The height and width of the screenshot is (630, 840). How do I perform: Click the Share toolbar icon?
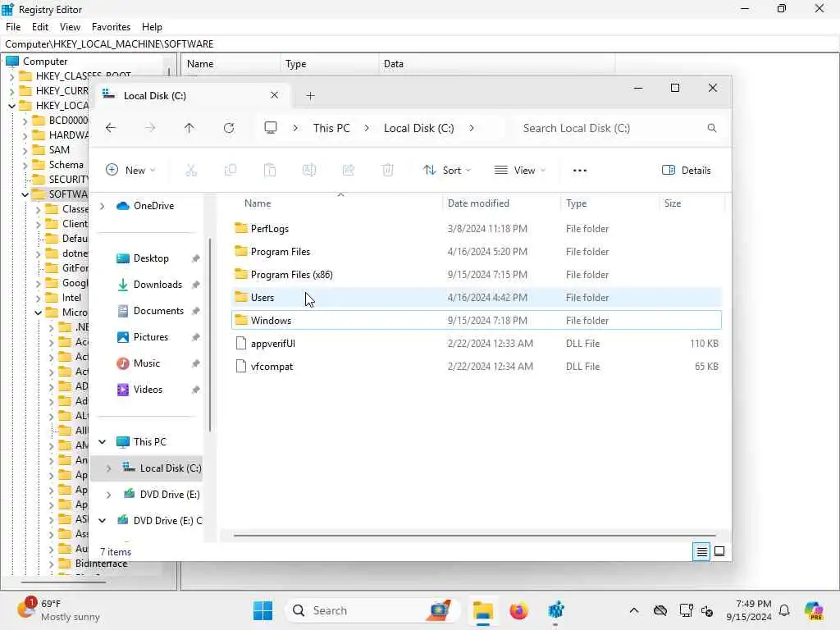[x=348, y=171]
